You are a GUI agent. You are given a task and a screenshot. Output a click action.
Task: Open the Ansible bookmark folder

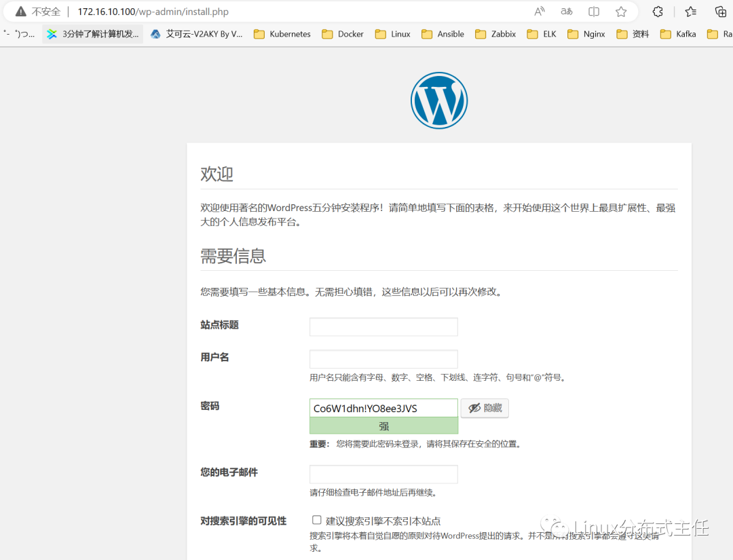[443, 34]
